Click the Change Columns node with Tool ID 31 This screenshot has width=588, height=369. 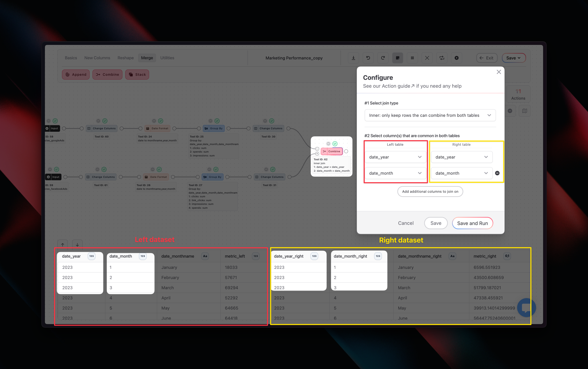pyautogui.click(x=269, y=177)
